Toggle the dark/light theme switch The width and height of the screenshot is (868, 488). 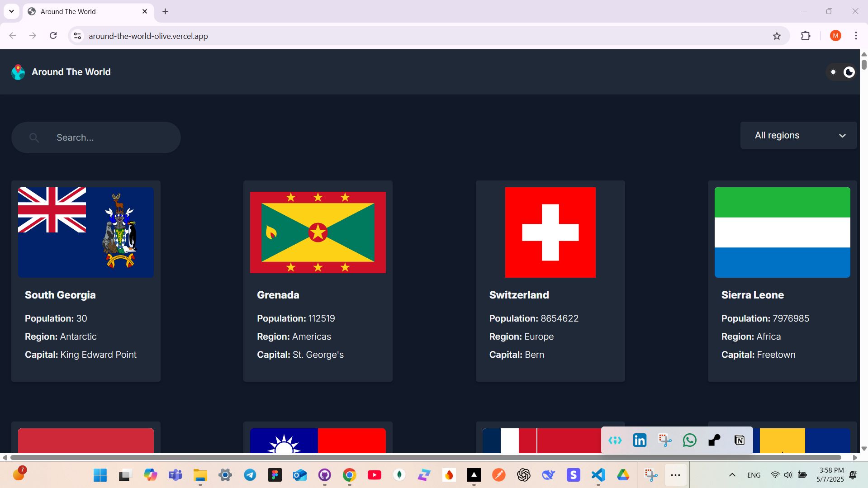click(x=841, y=72)
